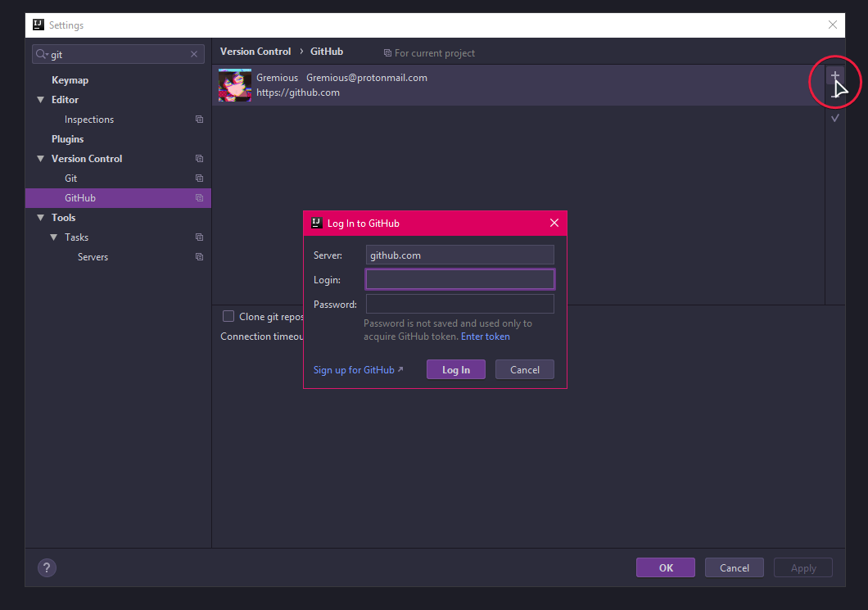Focus the settings search box
The width and height of the screenshot is (868, 610).
pyautogui.click(x=118, y=54)
